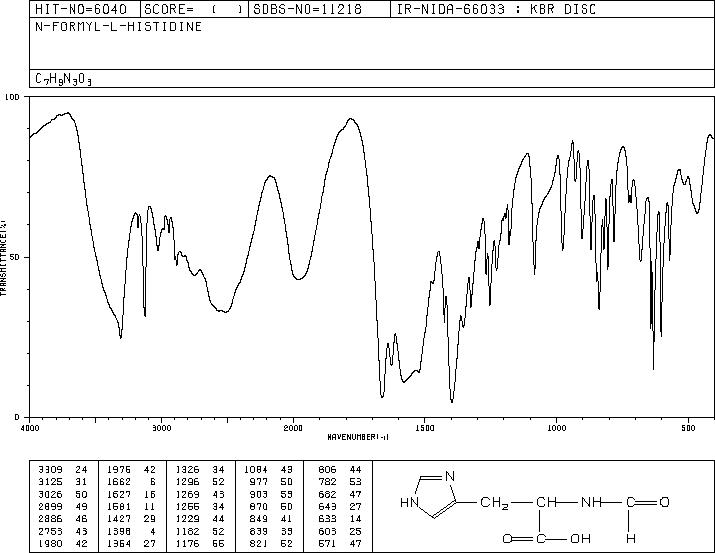Viewport: 715px width, 553px height.
Task: Click the OH of the carboxylic acid
Action: click(580, 539)
